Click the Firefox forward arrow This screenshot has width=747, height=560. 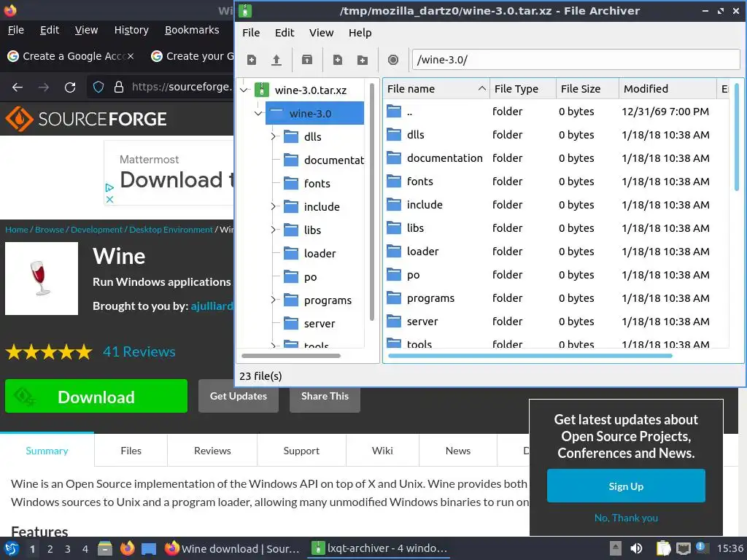point(44,87)
